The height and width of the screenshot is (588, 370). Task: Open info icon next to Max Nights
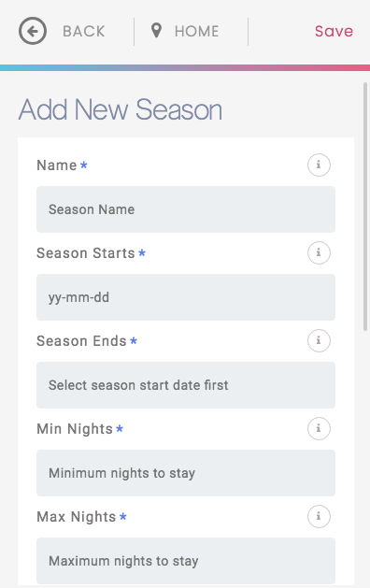pyautogui.click(x=319, y=516)
